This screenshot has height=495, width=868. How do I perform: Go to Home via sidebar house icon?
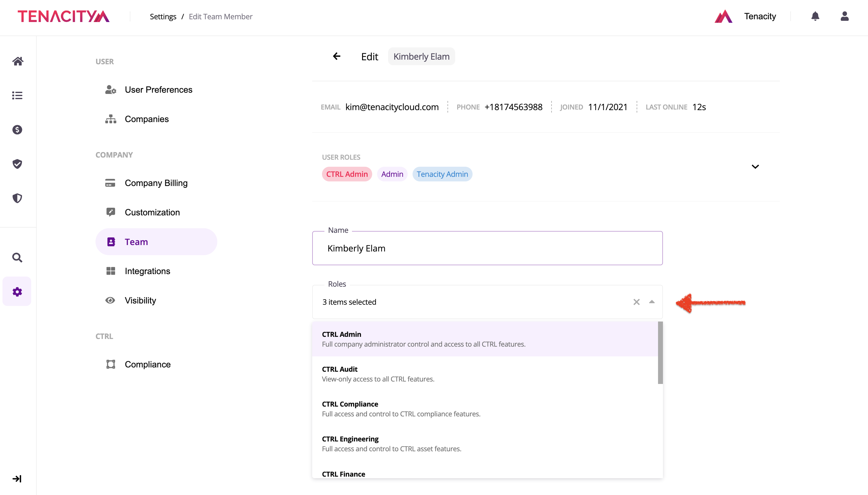(17, 61)
